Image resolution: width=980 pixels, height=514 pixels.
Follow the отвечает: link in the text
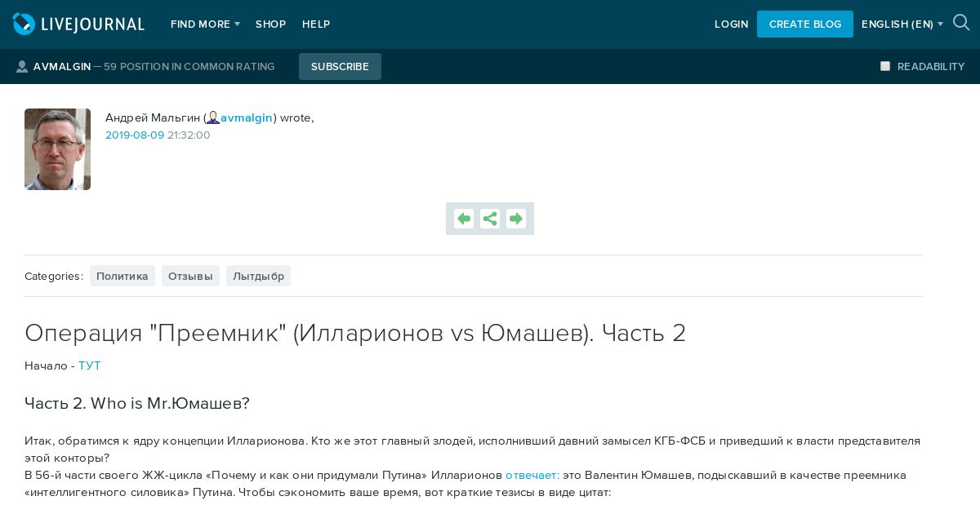(x=532, y=475)
